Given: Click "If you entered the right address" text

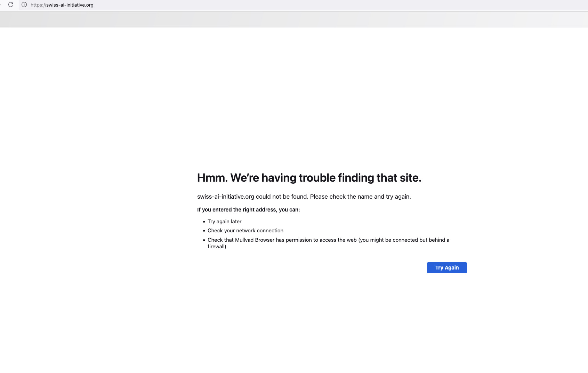Looking at the screenshot, I should [248, 210].
